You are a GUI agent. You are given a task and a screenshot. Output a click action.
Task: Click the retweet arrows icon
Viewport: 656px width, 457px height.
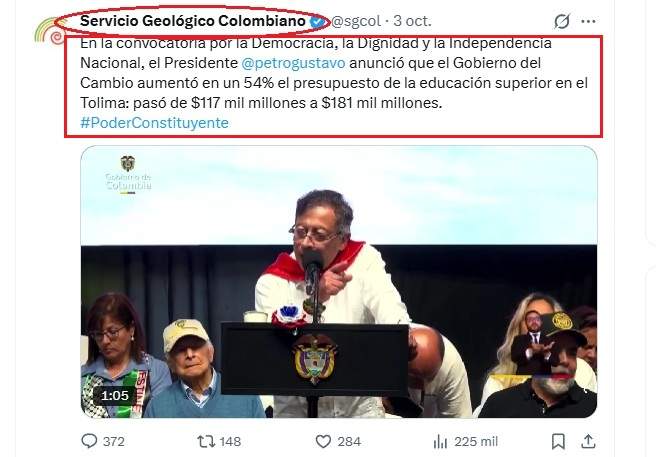[x=206, y=441]
